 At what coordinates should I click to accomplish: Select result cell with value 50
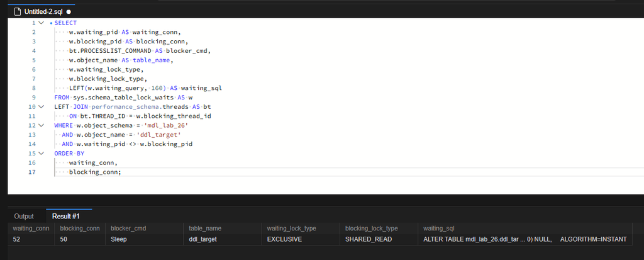click(80, 239)
